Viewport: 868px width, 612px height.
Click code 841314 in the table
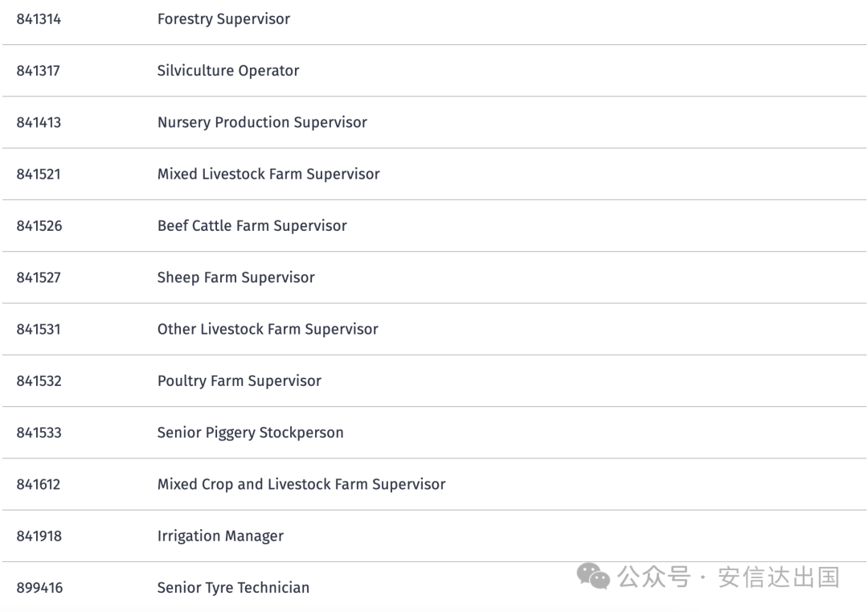point(39,19)
